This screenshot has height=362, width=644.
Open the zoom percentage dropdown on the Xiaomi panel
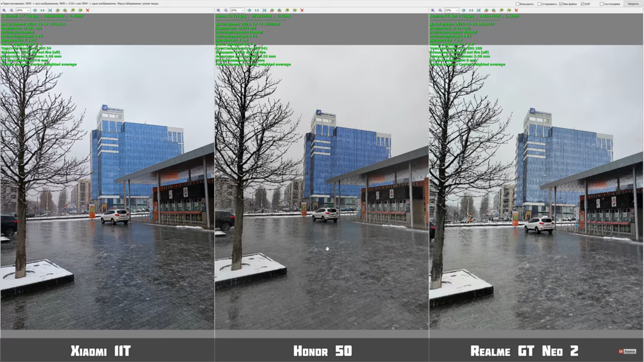coord(28,10)
